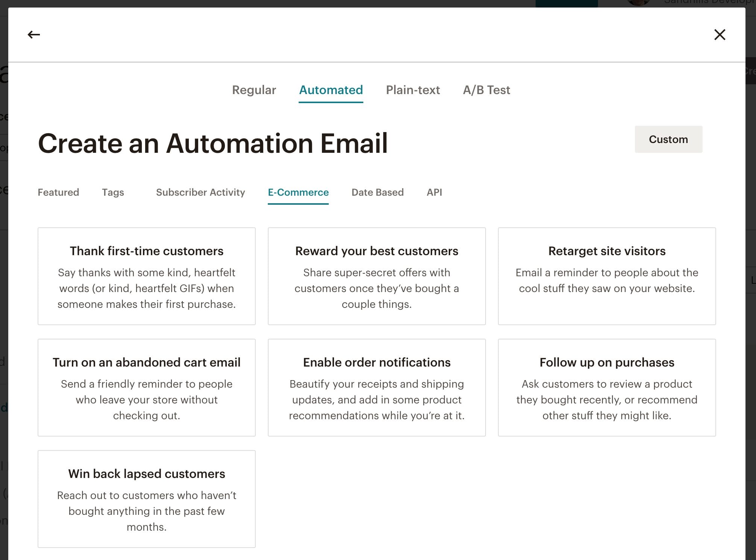
Task: Choose Win back lapsed customers card
Action: (147, 499)
